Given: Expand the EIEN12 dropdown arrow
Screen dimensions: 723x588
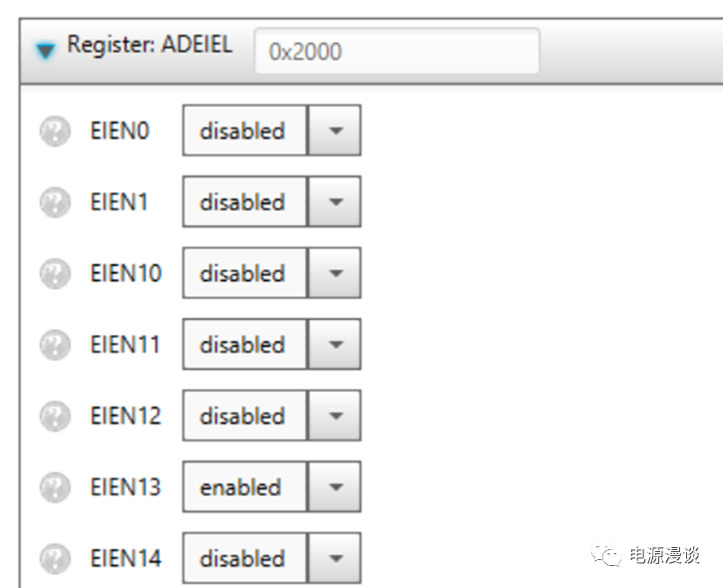Looking at the screenshot, I should tap(334, 417).
